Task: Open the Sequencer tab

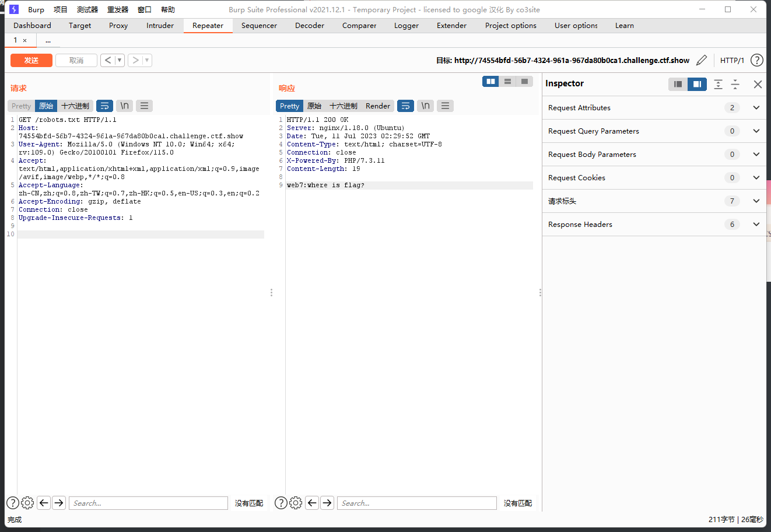Action: coord(259,25)
